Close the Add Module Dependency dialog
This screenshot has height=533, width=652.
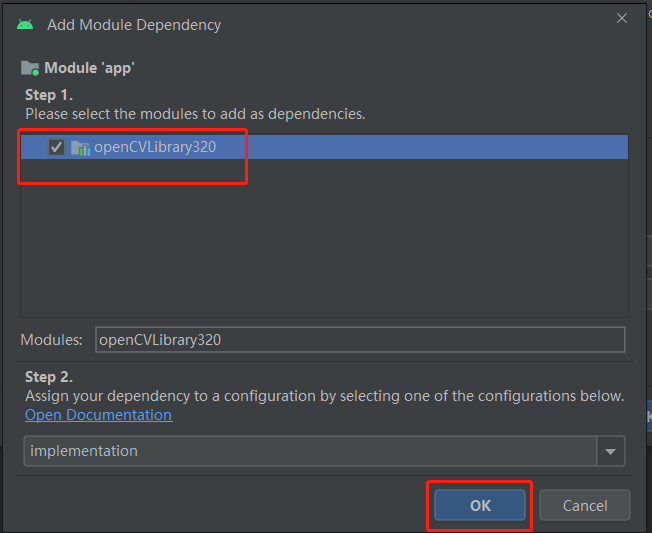click(622, 19)
